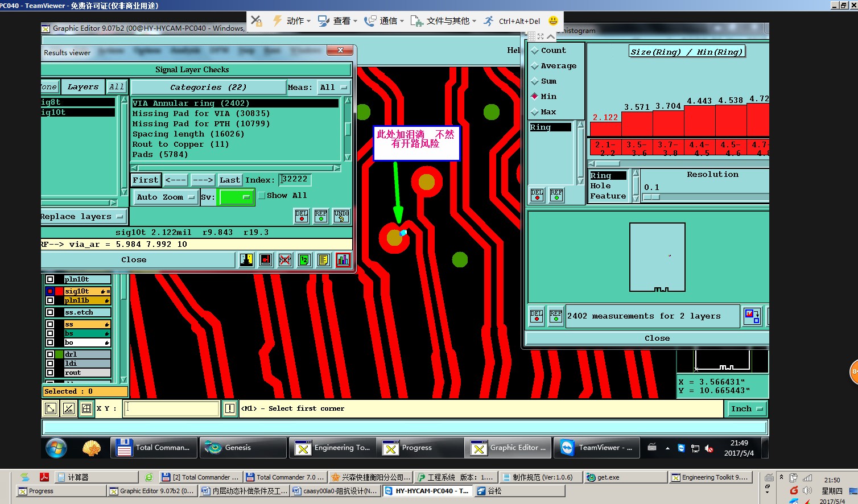Click the layer transfer icon in histogram
The image size is (858, 504).
(752, 316)
